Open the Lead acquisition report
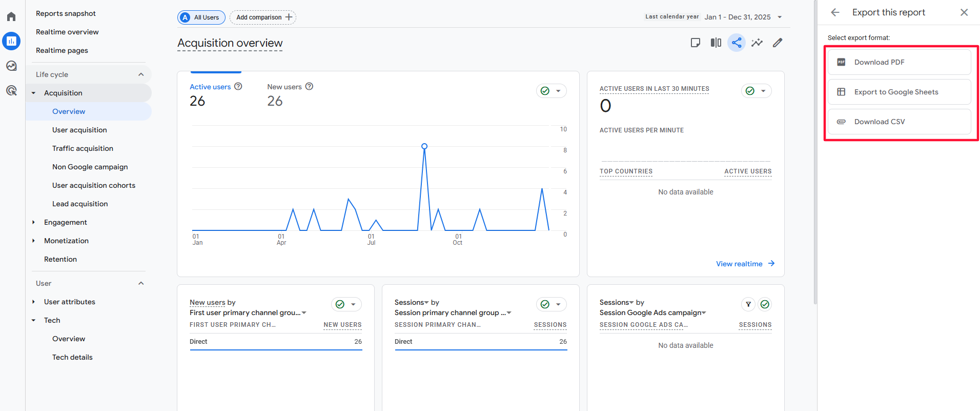The height and width of the screenshot is (411, 980). coord(80,204)
